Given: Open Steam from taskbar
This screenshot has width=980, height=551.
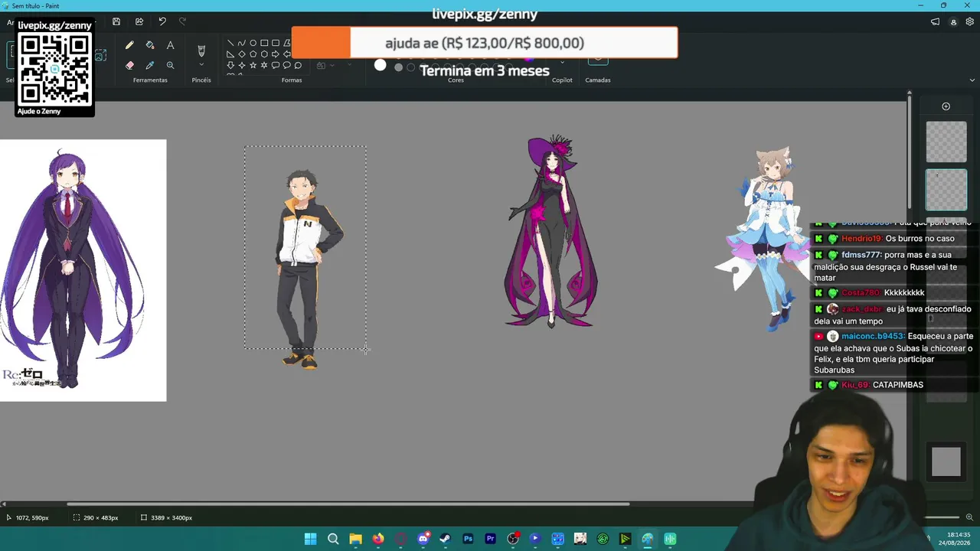Looking at the screenshot, I should [x=446, y=539].
